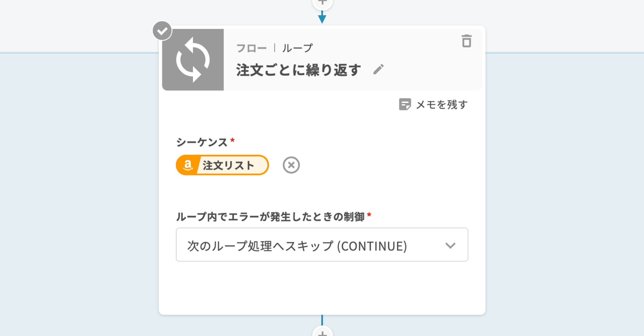
Task: Click the Amazon logo in the sequence pill
Action: [188, 165]
